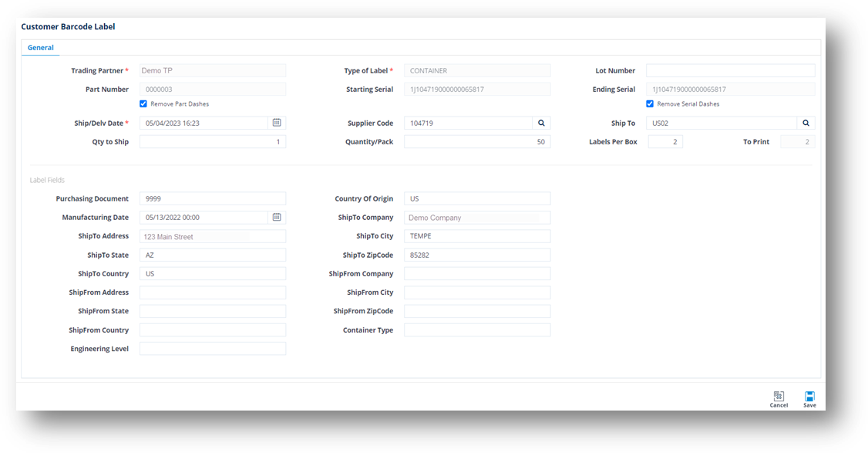868x453 pixels.
Task: Select the Lot Number input field
Action: tap(730, 70)
